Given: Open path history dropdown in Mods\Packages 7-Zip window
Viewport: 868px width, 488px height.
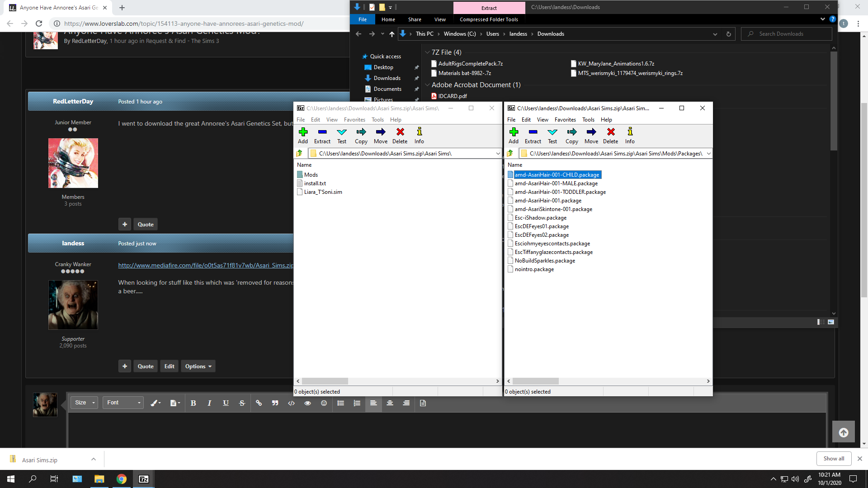Looking at the screenshot, I should pos(708,154).
